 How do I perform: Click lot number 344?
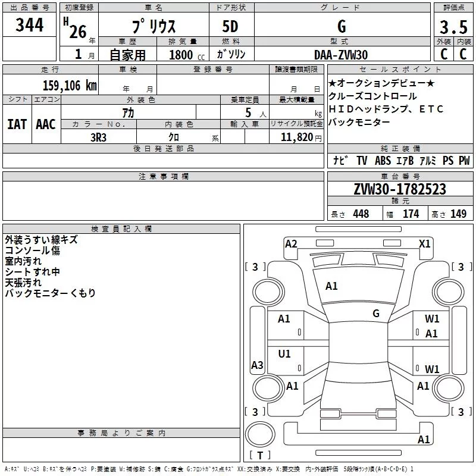[x=29, y=25]
